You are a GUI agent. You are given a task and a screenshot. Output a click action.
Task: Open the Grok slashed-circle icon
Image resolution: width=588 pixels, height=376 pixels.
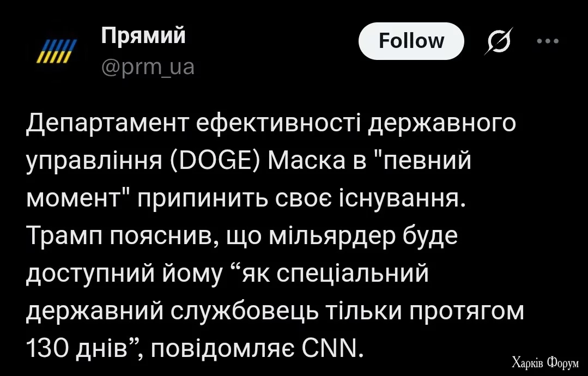click(x=496, y=42)
